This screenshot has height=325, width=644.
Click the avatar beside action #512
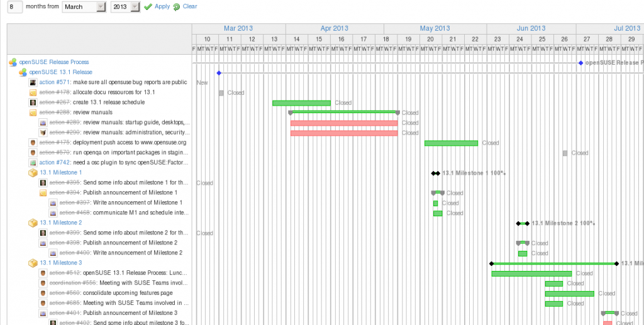43,273
